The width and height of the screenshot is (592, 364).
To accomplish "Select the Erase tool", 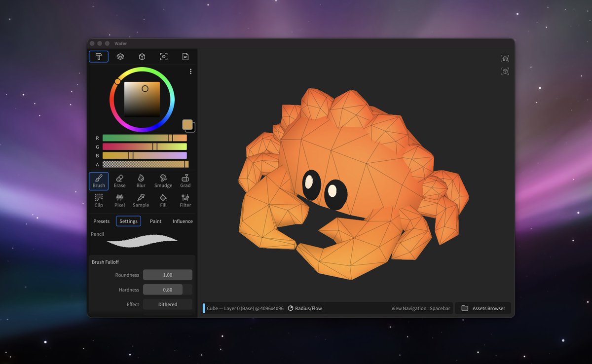I will coord(119,181).
